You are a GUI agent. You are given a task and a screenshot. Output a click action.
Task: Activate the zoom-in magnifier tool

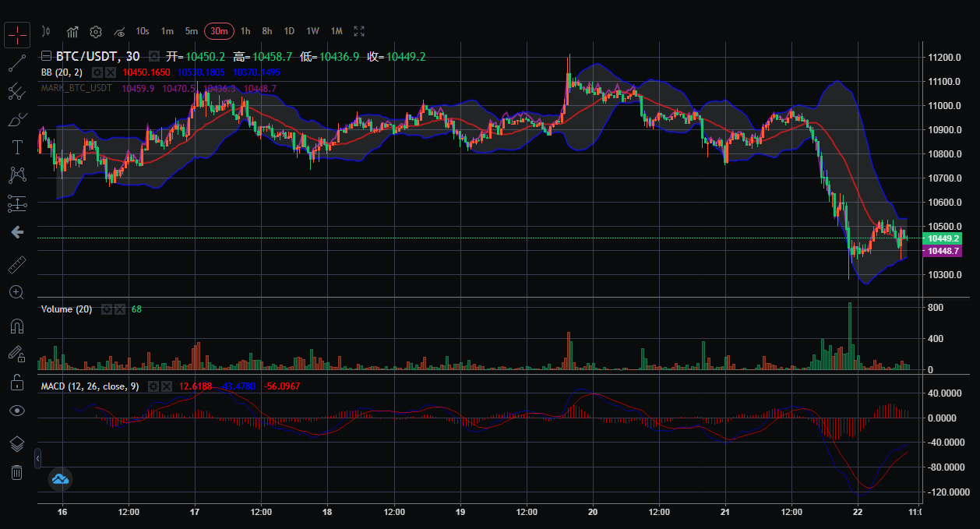16,292
